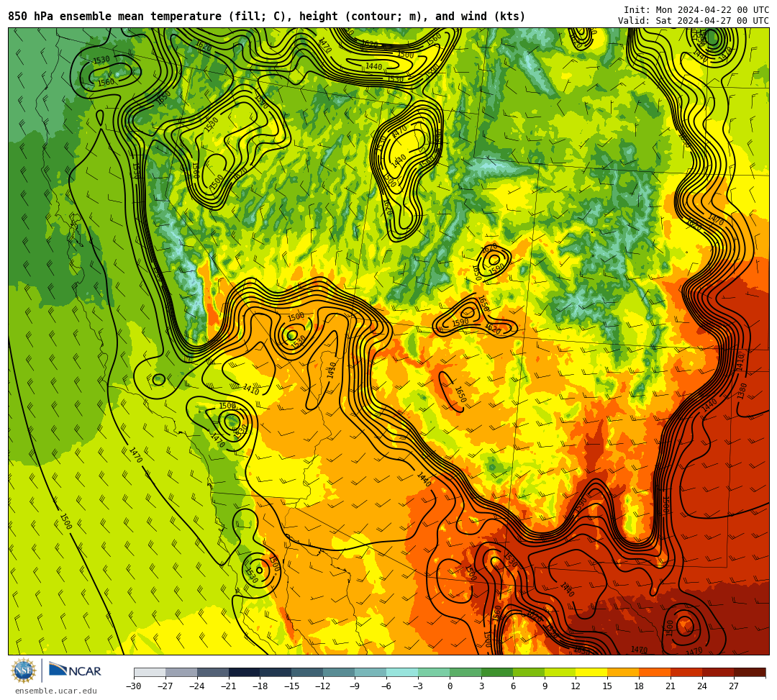Pick the dark red swatch between 24 and 27

[x=719, y=672]
